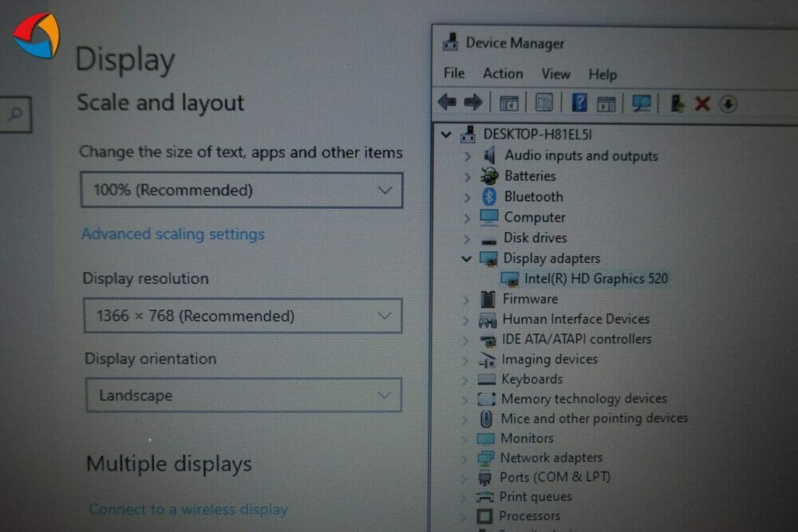Click the IDE ATA/ATAPI controllers icon
The width and height of the screenshot is (798, 532).
tap(487, 341)
